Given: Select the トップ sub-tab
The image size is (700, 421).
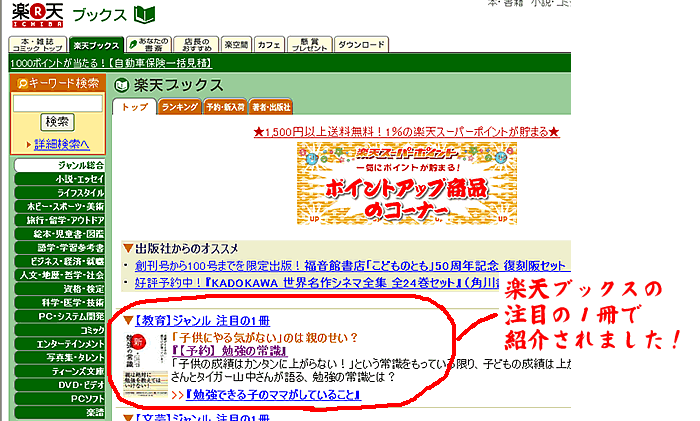Looking at the screenshot, I should [x=134, y=107].
